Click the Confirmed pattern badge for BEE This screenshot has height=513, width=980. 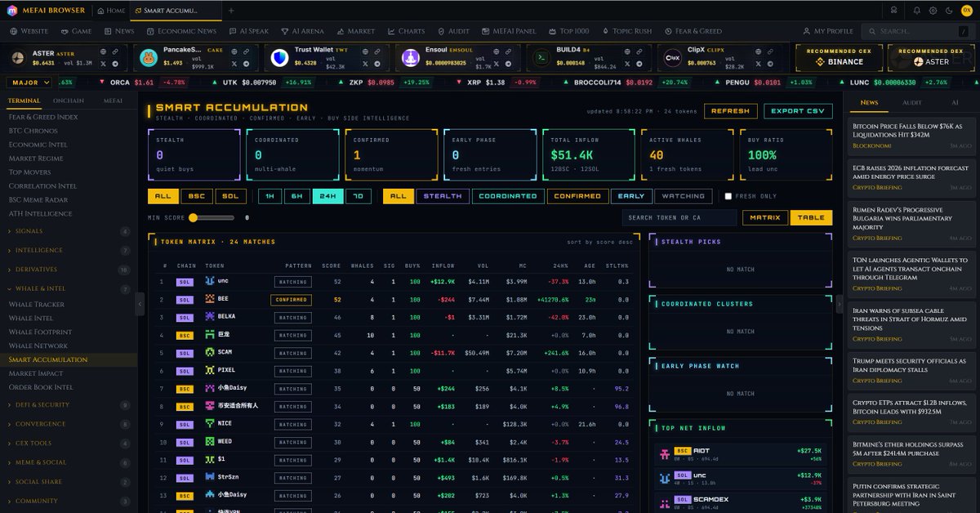[x=291, y=300]
